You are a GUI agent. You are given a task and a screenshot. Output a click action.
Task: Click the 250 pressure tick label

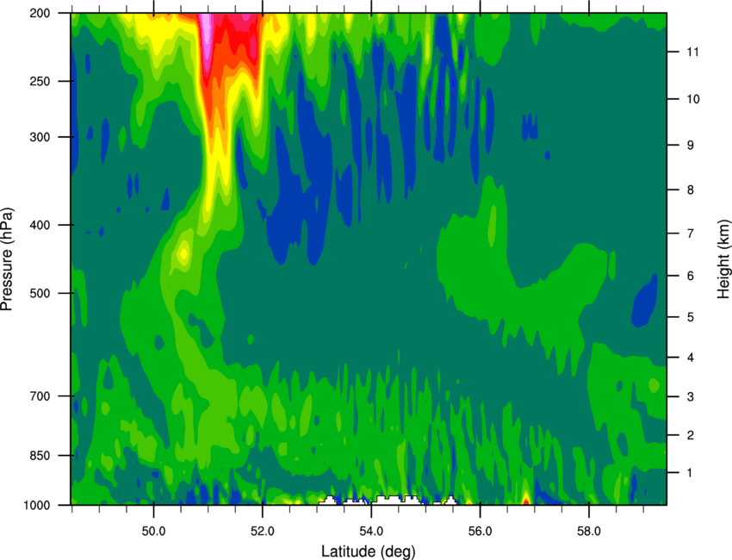pyautogui.click(x=40, y=82)
